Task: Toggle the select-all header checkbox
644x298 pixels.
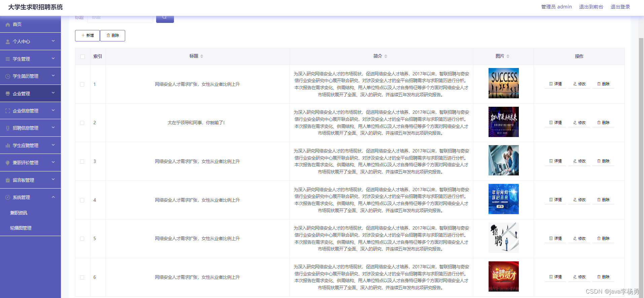Action: [x=82, y=57]
